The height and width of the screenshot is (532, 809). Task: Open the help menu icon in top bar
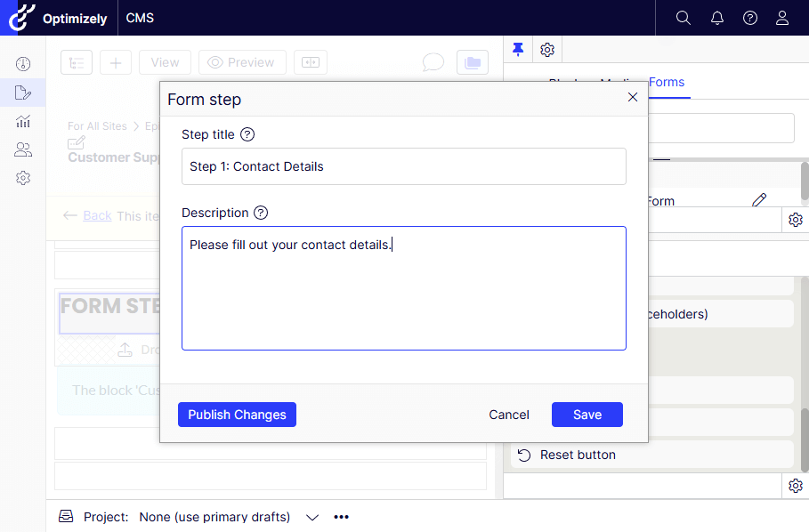pos(750,18)
